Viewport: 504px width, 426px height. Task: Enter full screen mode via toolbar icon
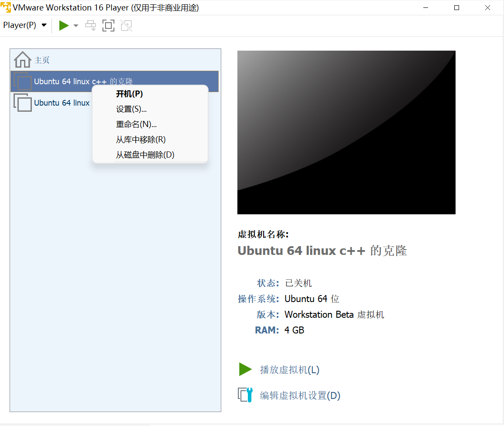[x=108, y=25]
